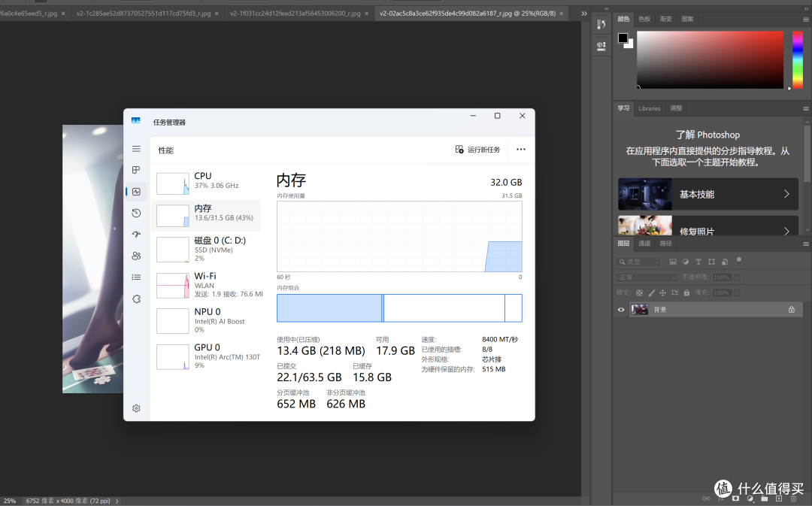Screen dimensions: 812x506
Task: Switch to the Libraries tab
Action: click(x=650, y=108)
